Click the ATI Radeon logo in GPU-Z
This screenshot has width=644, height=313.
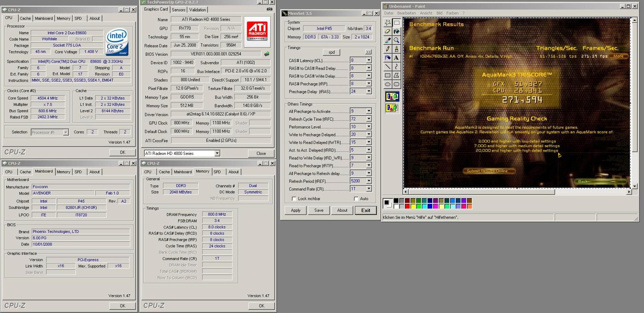[x=257, y=31]
